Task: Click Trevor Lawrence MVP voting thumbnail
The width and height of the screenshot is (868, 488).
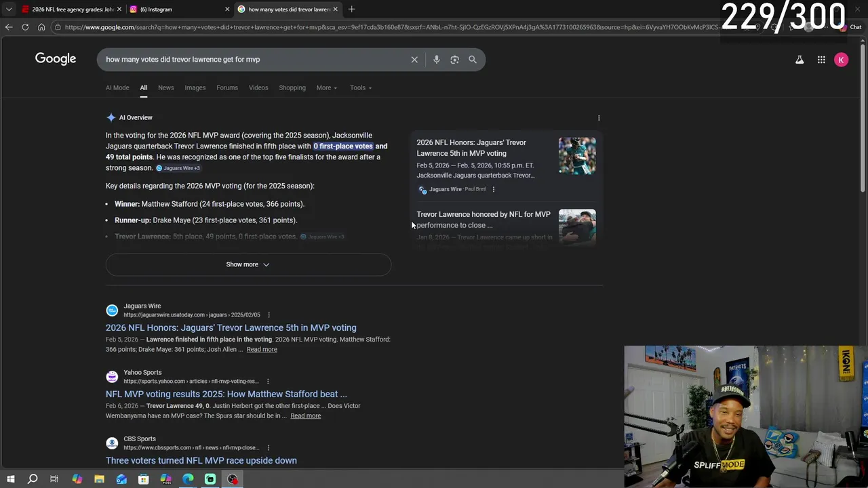Action: (x=577, y=156)
